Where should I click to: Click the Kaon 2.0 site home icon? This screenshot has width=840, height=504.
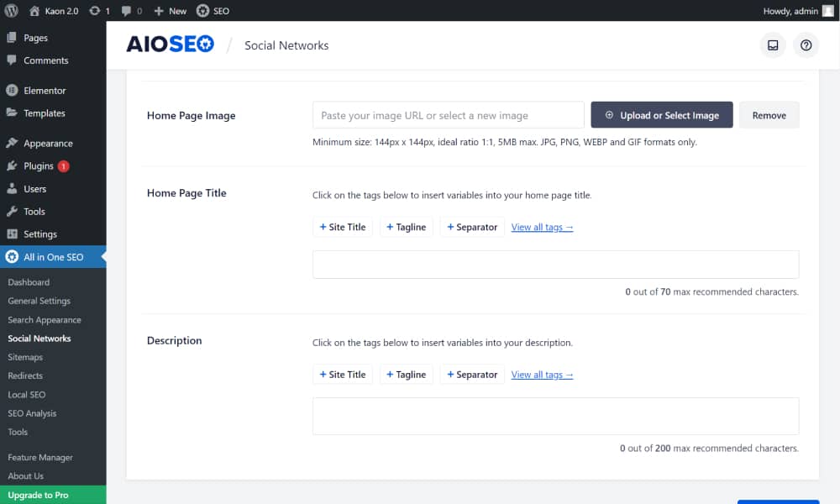click(34, 11)
